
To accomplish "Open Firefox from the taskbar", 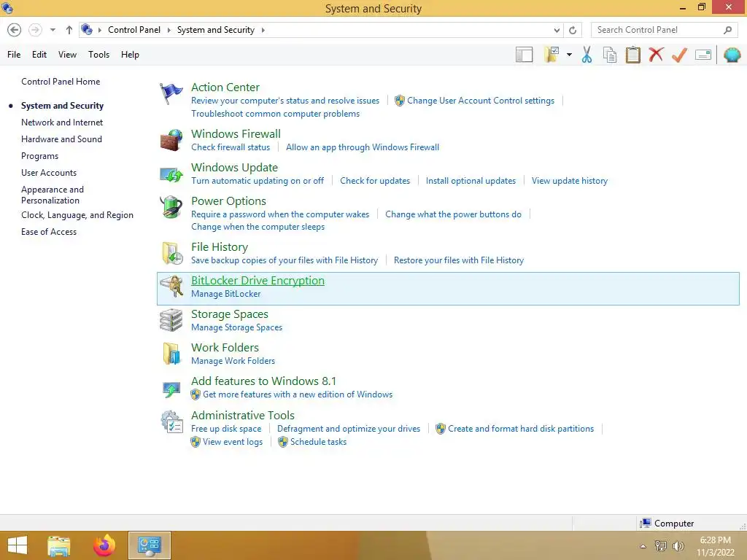I will tap(104, 545).
